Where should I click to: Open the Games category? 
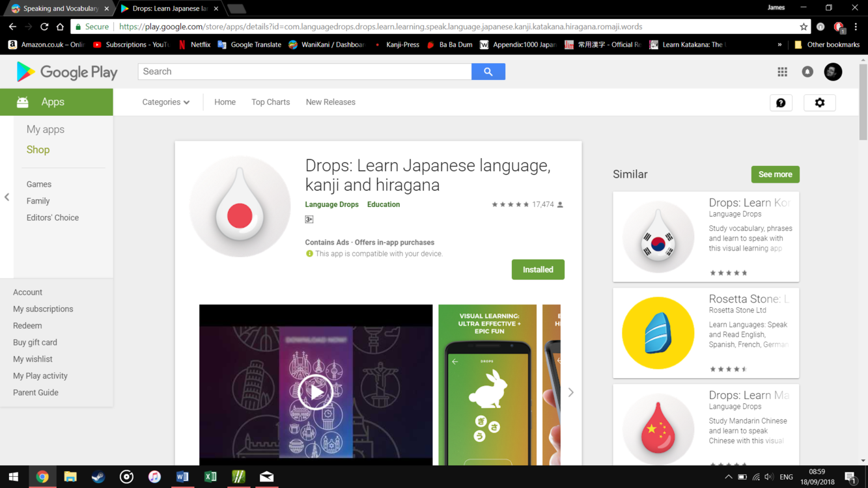(x=39, y=184)
